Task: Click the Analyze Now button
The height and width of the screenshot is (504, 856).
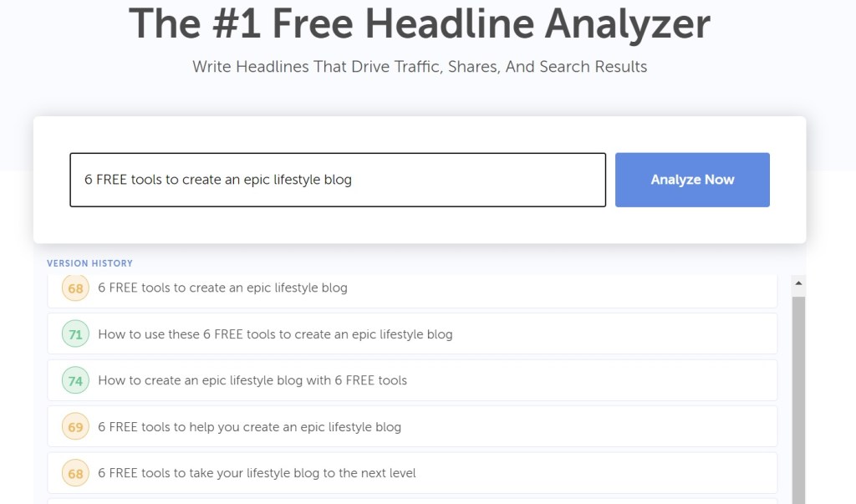Action: pyautogui.click(x=692, y=180)
